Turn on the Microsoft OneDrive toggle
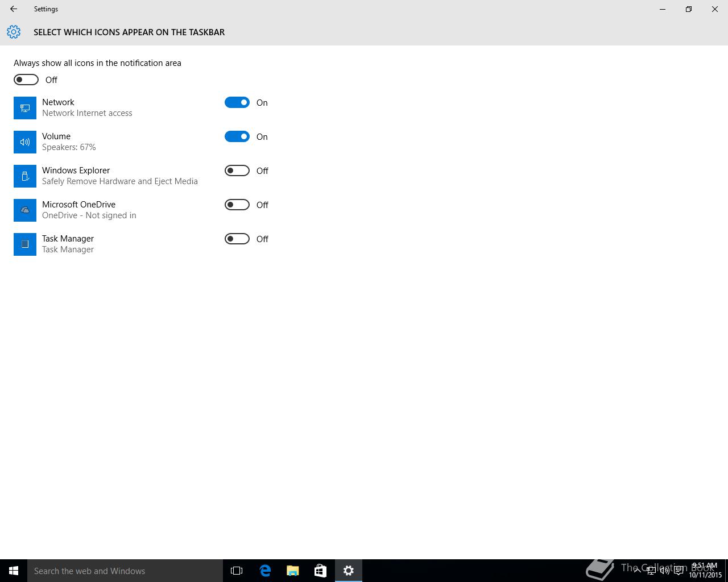 (237, 205)
